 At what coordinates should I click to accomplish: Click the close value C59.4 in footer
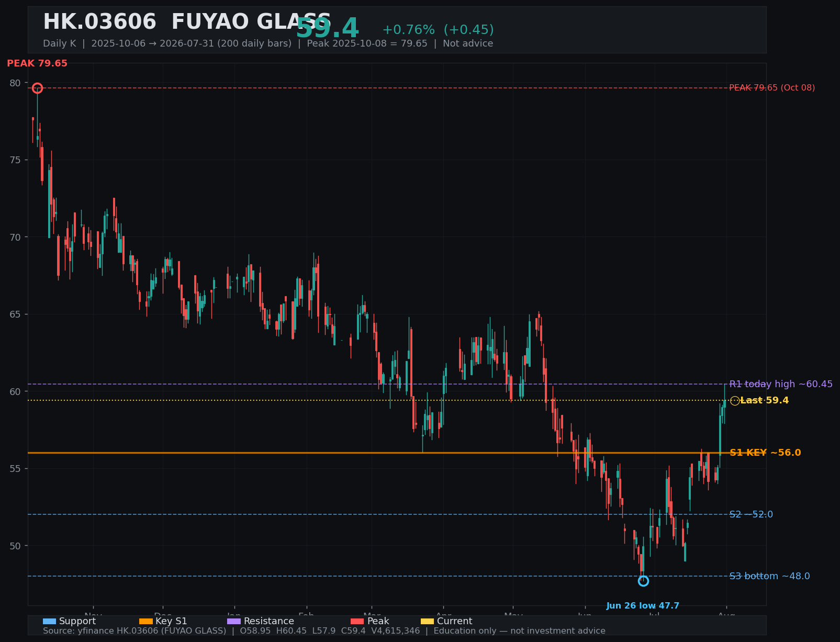click(x=354, y=631)
